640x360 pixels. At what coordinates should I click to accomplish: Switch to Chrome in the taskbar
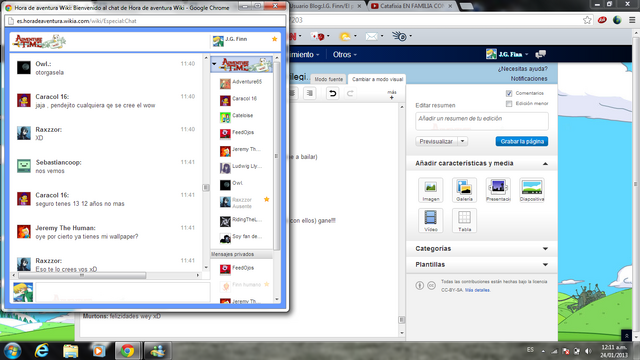pyautogui.click(x=127, y=350)
